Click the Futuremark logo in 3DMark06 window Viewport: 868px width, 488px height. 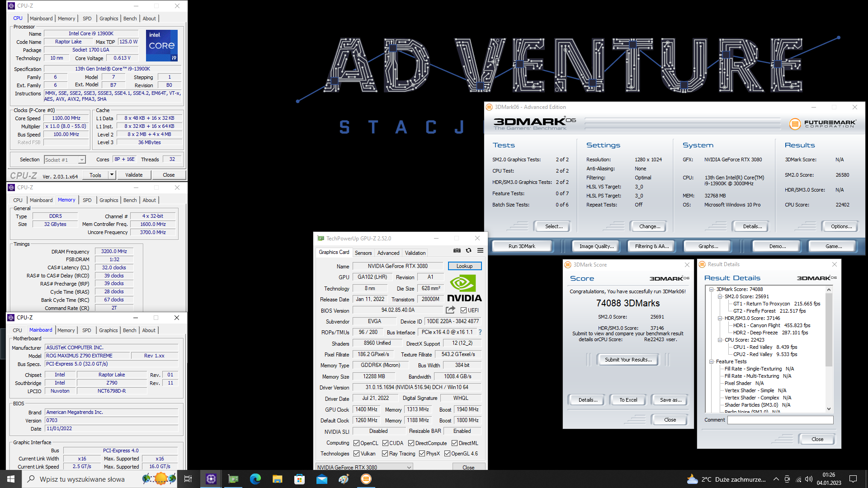pos(822,123)
